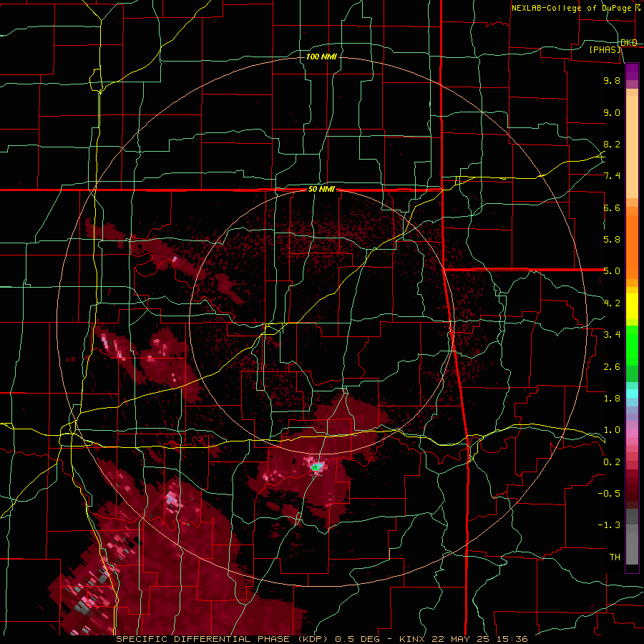This screenshot has width=644, height=644.
Task: Click the 0.2 value on the color scale
Action: pos(612,462)
